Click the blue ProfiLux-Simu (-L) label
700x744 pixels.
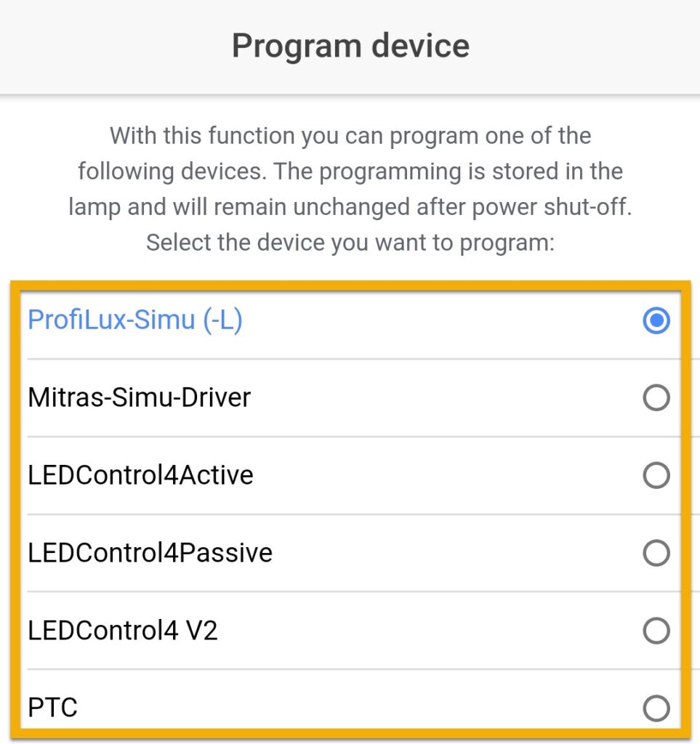[135, 320]
